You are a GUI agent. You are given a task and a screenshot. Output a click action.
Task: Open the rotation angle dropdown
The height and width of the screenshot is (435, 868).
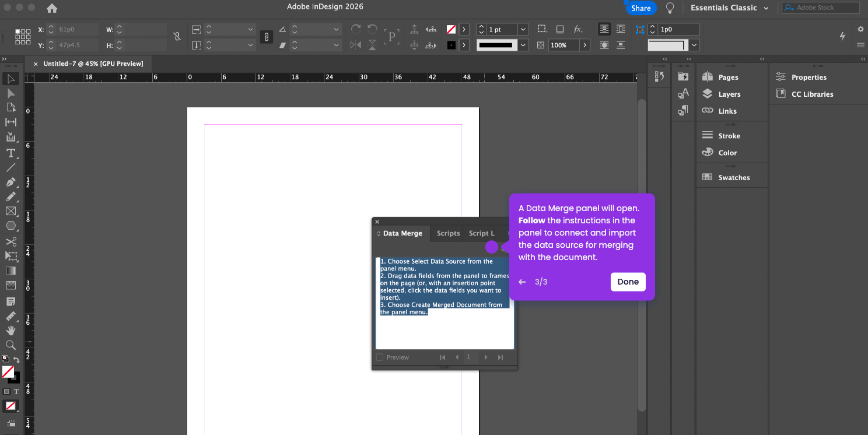(337, 29)
